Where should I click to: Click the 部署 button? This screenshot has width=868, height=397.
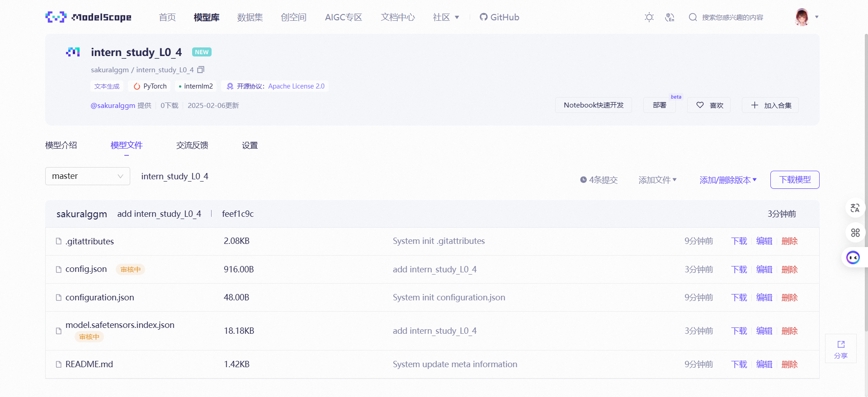(x=660, y=105)
